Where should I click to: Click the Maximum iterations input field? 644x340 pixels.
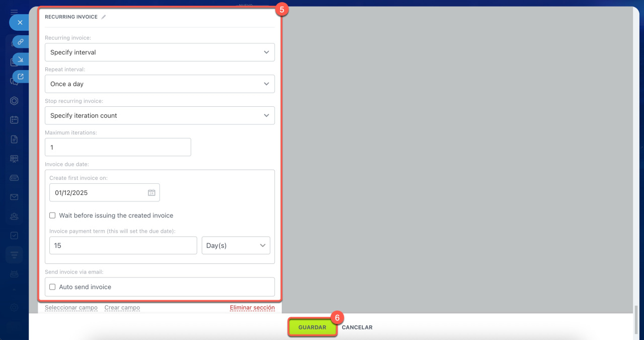click(118, 147)
